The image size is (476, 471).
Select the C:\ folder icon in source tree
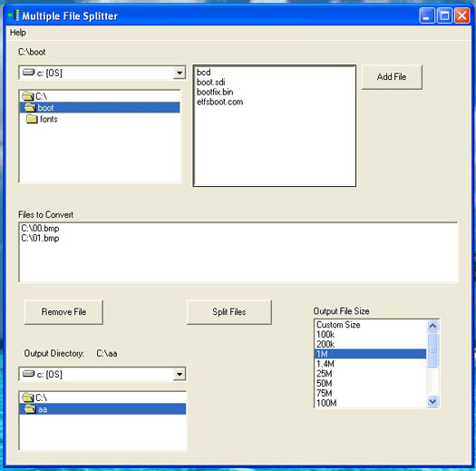point(28,96)
